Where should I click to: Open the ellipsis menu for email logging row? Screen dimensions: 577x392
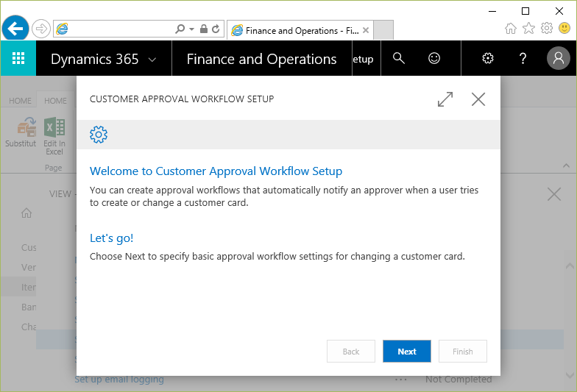point(400,379)
